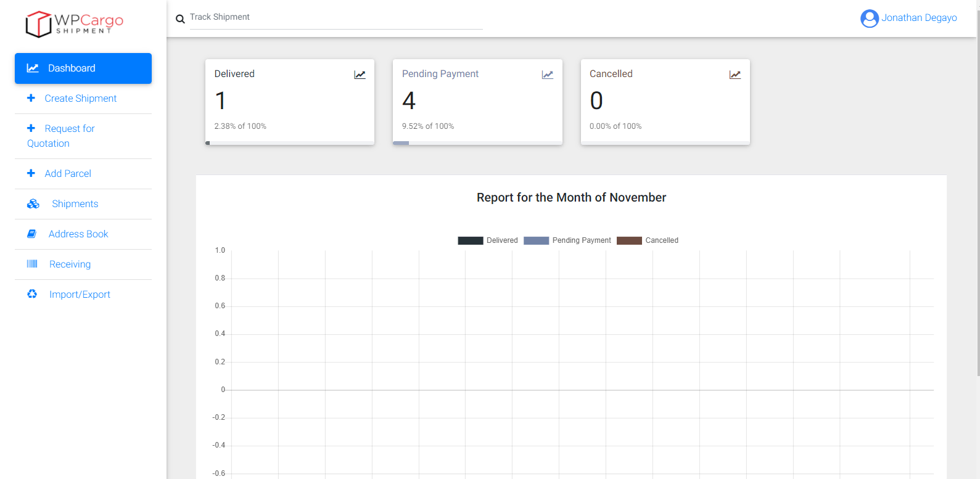
Task: Click the Address Book icon in sidebar
Action: click(32, 234)
